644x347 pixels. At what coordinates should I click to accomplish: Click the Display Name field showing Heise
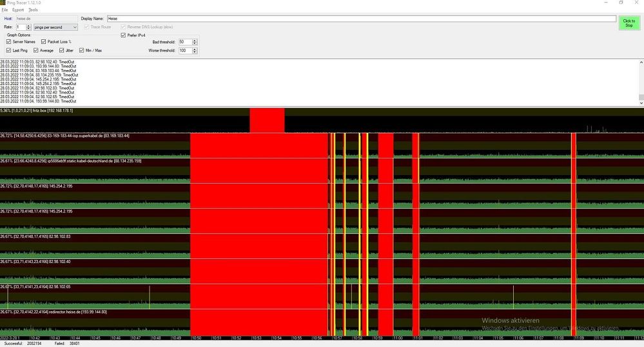coord(362,19)
